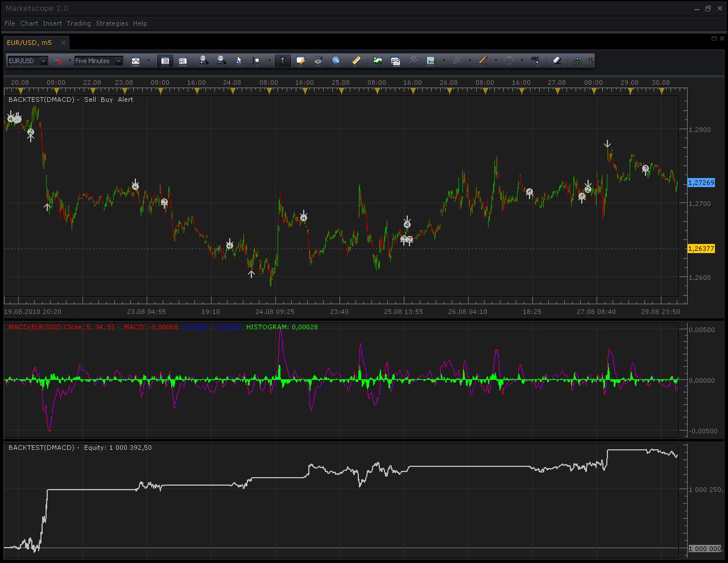Expand the line tool dropdown arrow
Image resolution: width=728 pixels, height=563 pixels.
pyautogui.click(x=496, y=61)
